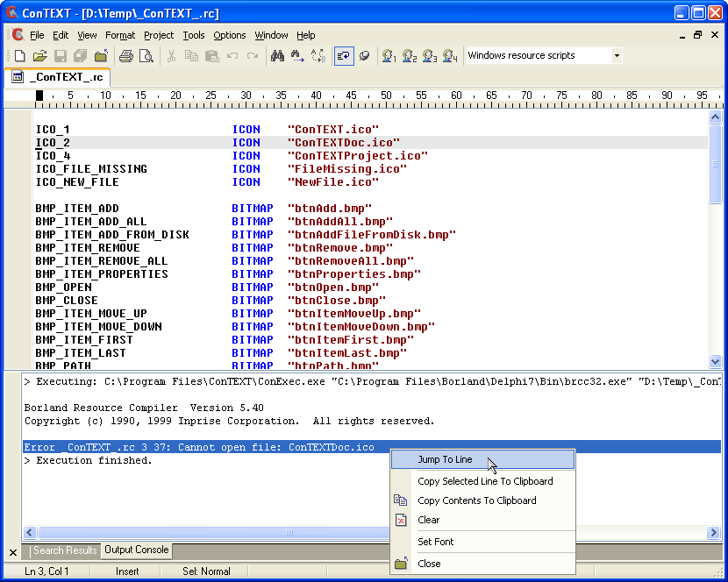
Task: Click the column ruler at mark 40
Action: coord(316,96)
